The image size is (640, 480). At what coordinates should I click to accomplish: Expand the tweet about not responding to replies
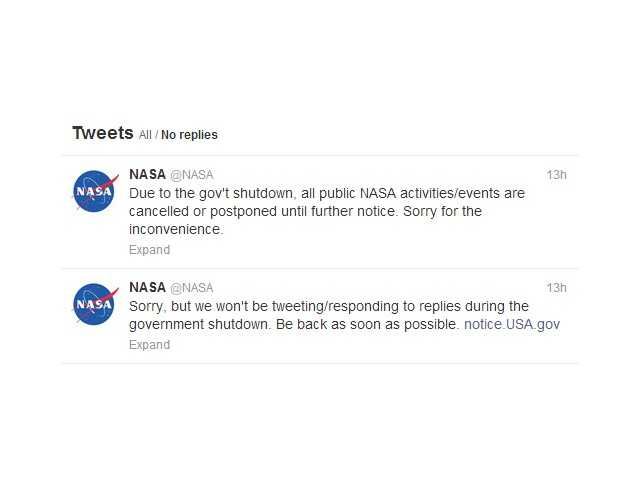pos(149,344)
